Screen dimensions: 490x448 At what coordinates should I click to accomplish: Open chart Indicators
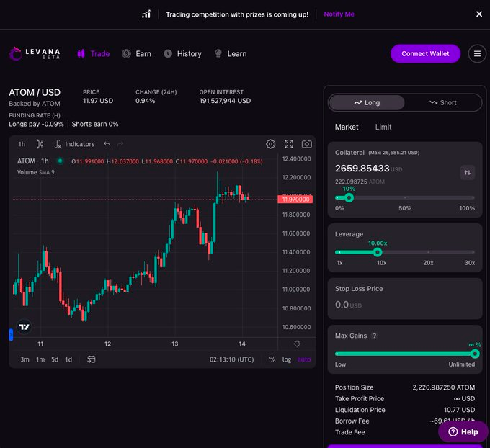tap(74, 144)
